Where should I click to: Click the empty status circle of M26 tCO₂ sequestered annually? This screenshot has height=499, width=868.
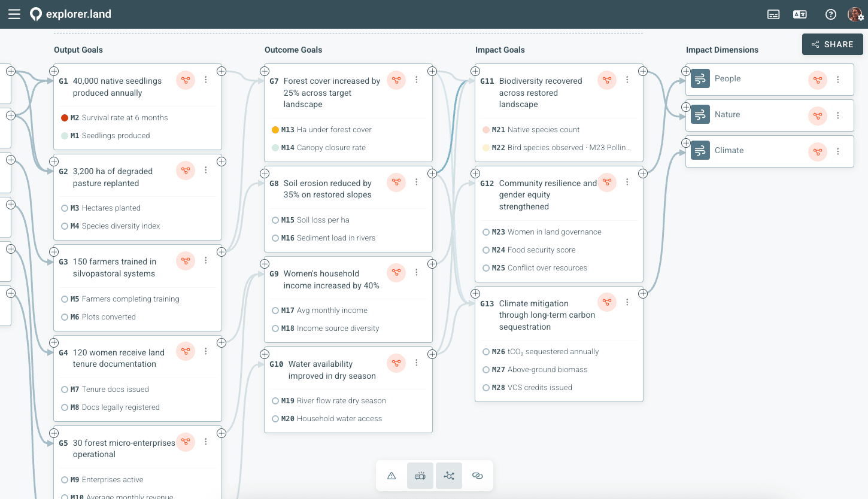486,352
